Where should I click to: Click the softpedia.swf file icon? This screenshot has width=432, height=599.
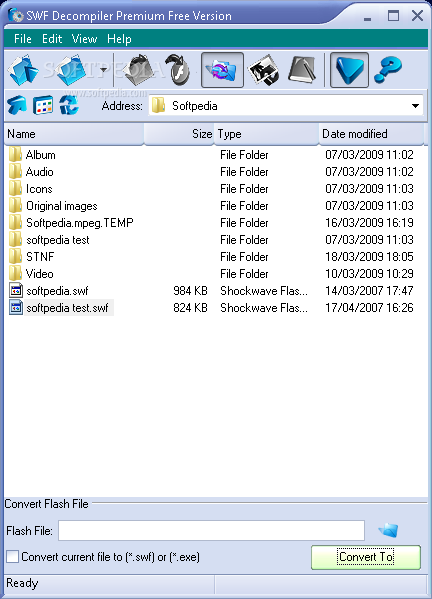(16, 291)
